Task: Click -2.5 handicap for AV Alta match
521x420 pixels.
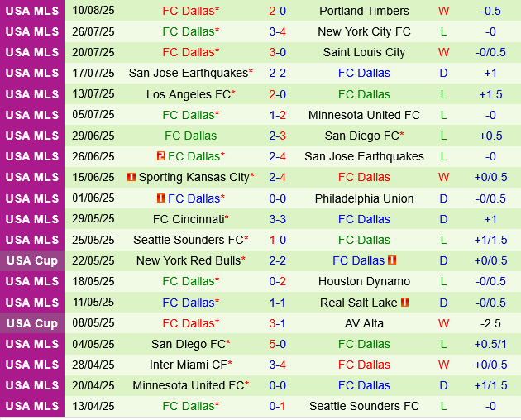Action: click(x=490, y=323)
